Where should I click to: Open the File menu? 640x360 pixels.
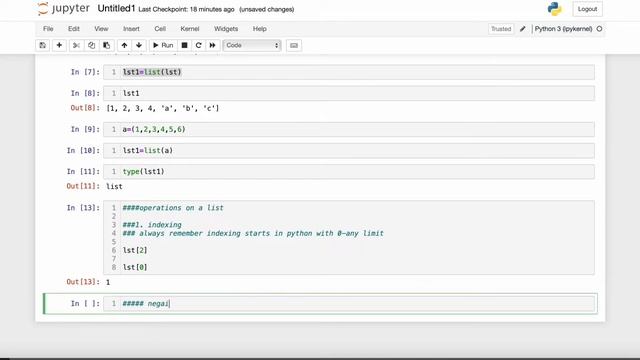click(48, 29)
